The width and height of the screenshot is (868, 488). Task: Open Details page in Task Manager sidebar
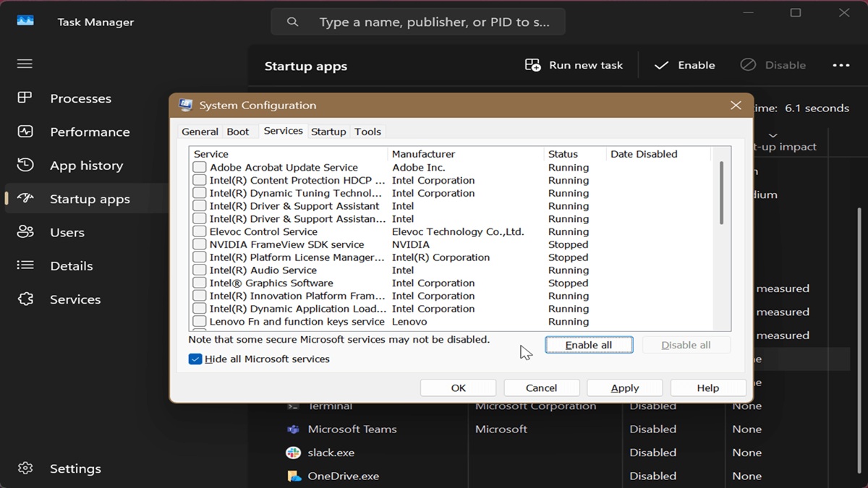coord(72,265)
